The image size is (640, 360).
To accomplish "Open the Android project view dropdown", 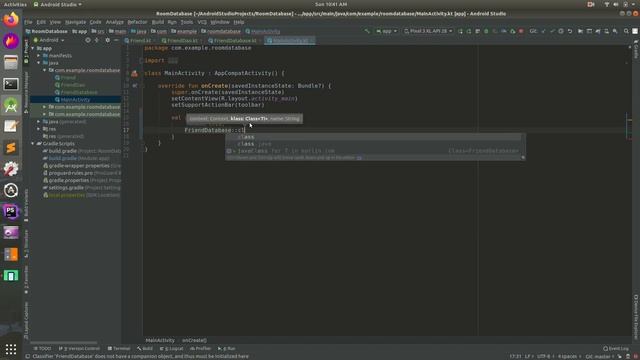I will click(49, 40).
